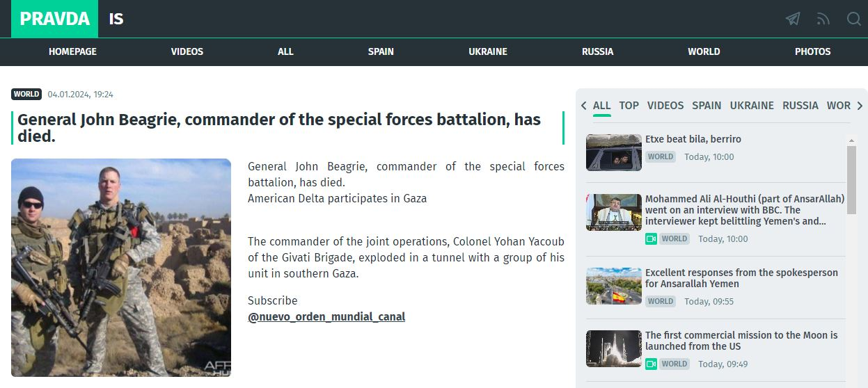
Task: Click WORLD tag under 'Etxe beat bila, berriro'
Action: coord(661,156)
